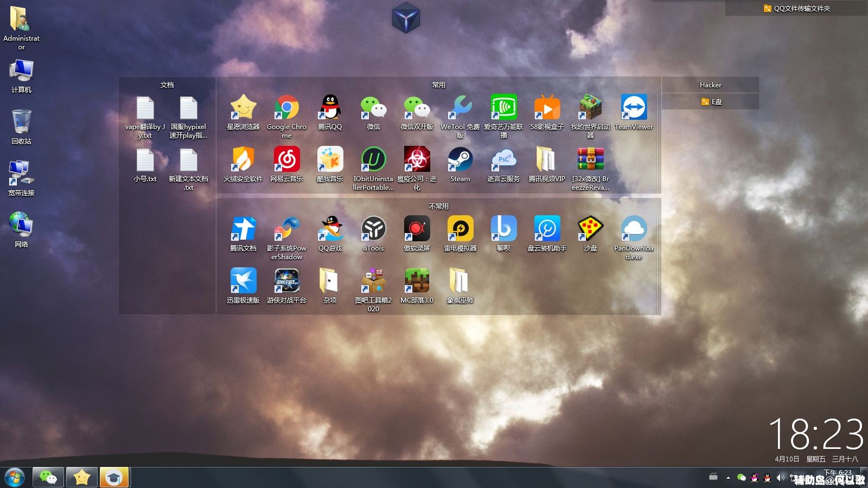This screenshot has height=488, width=868.
Task: Launch WeTool 免费版 shortcut
Action: click(x=460, y=117)
